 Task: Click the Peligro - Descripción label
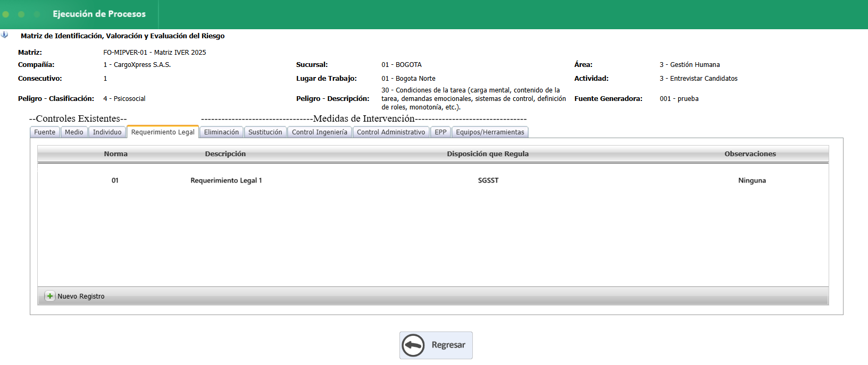[333, 99]
